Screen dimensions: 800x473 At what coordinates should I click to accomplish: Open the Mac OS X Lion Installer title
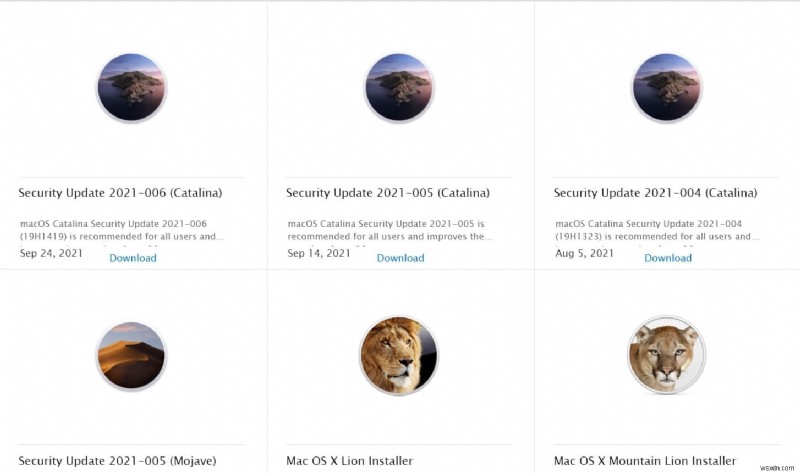click(x=349, y=461)
